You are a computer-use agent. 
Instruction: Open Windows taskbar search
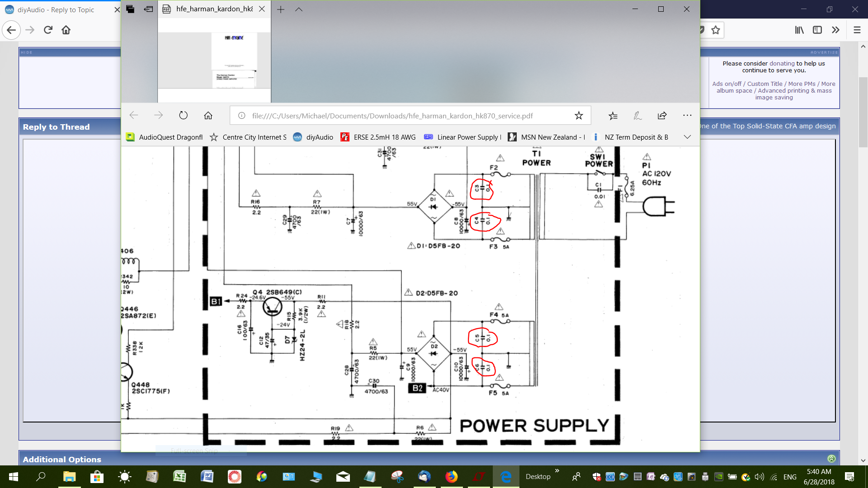click(x=41, y=477)
